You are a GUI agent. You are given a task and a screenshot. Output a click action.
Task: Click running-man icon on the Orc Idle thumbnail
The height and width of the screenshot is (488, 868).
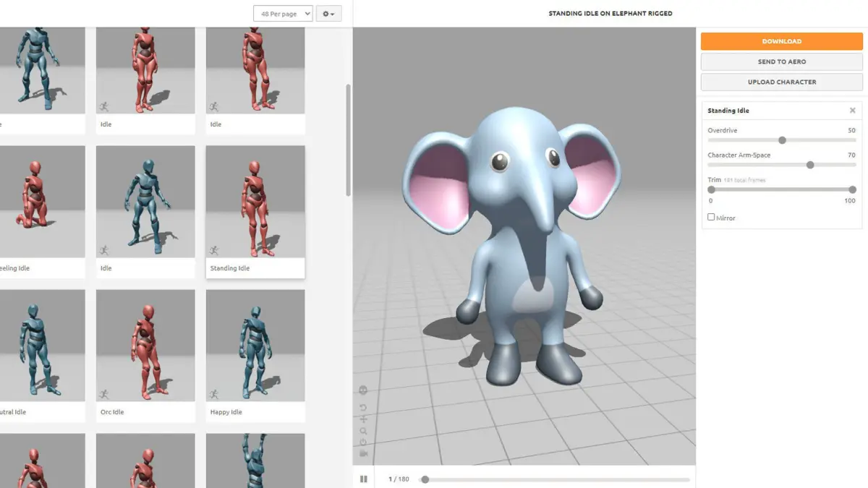pos(104,394)
